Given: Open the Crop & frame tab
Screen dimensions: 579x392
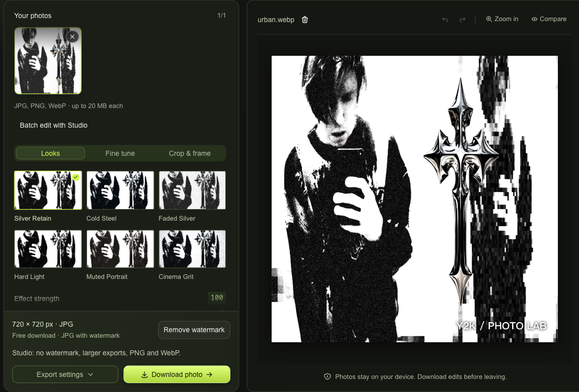Looking at the screenshot, I should click(x=190, y=153).
